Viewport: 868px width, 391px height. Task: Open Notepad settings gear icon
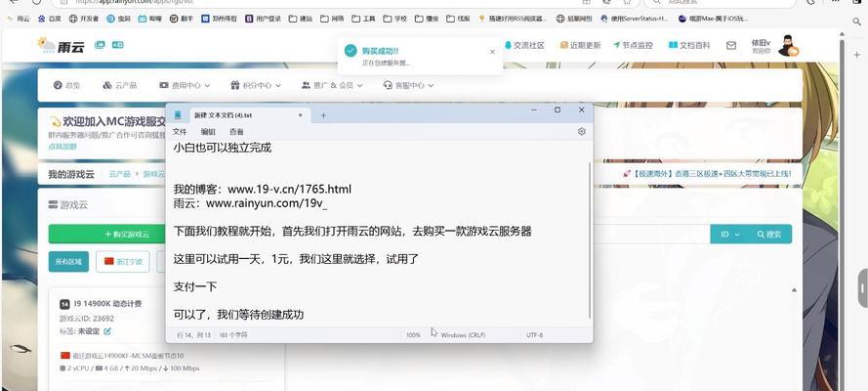click(x=581, y=131)
